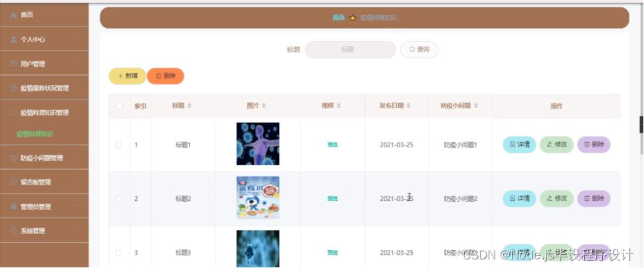Click the yellow 新增 button
Image resolution: width=644 pixels, height=268 pixels.
127,76
